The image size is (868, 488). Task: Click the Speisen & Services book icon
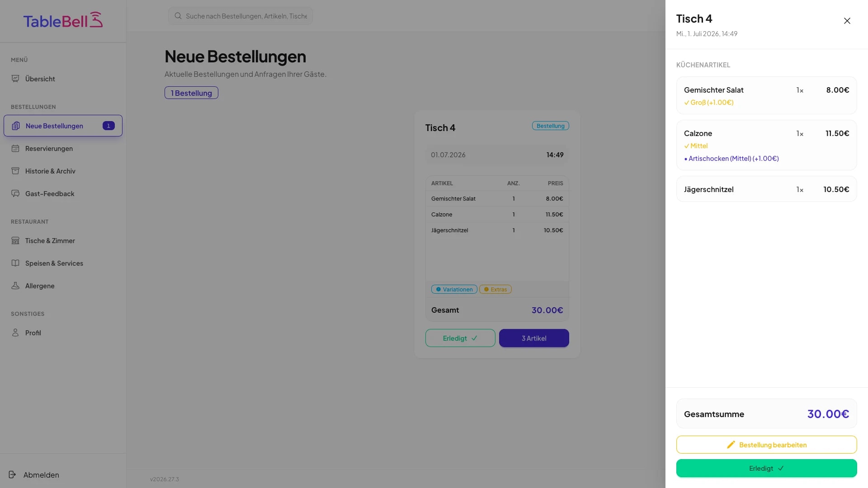[15, 263]
